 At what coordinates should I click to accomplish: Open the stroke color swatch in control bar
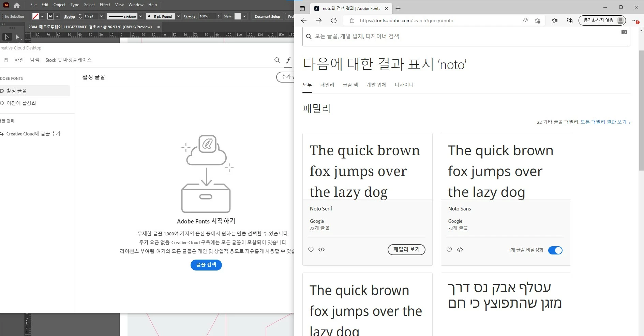coord(51,16)
